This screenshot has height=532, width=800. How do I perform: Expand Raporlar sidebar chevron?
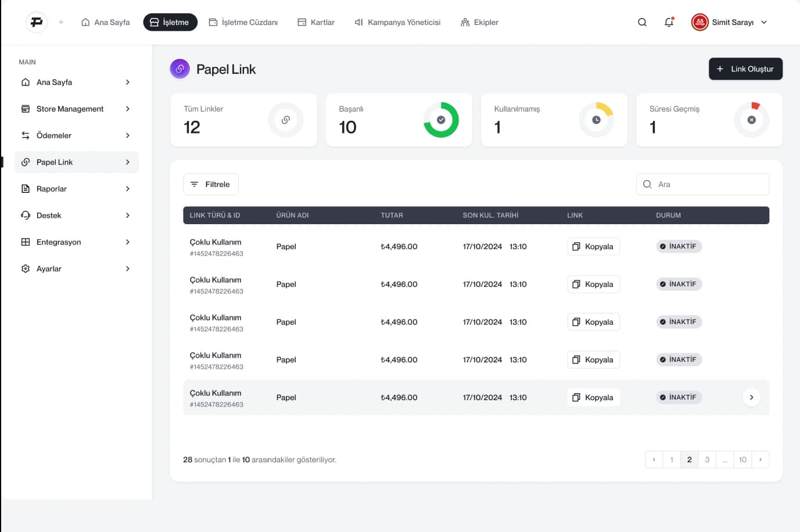click(x=128, y=189)
